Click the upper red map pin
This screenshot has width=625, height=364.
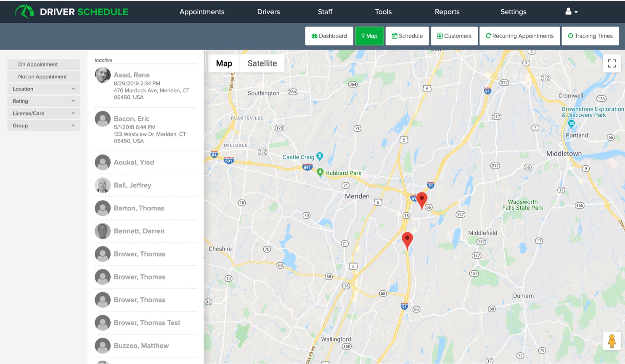tap(421, 199)
